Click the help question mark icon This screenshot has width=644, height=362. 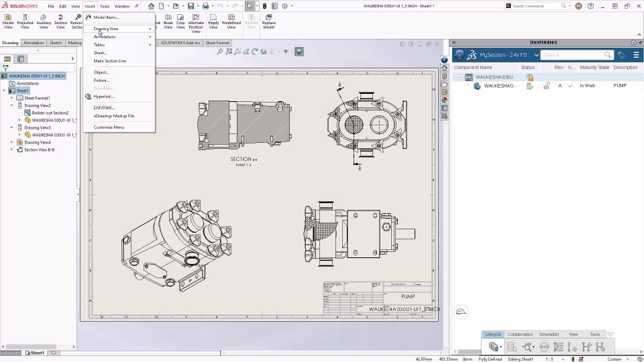590,6
